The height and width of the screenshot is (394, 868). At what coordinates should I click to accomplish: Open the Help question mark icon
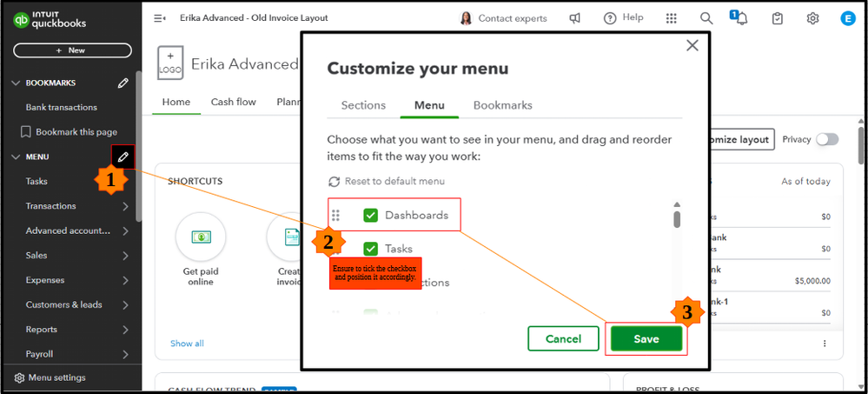click(x=610, y=18)
